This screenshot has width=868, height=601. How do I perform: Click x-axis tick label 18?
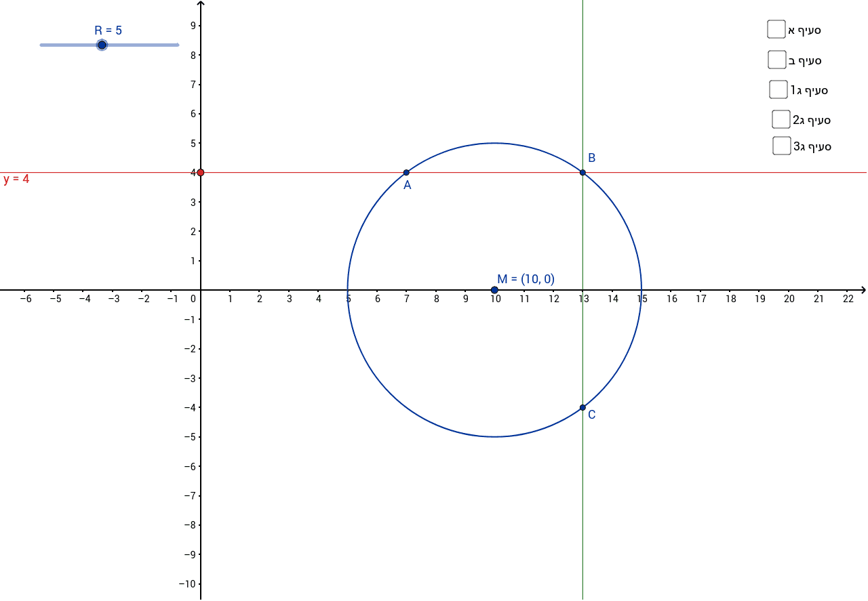coord(730,299)
